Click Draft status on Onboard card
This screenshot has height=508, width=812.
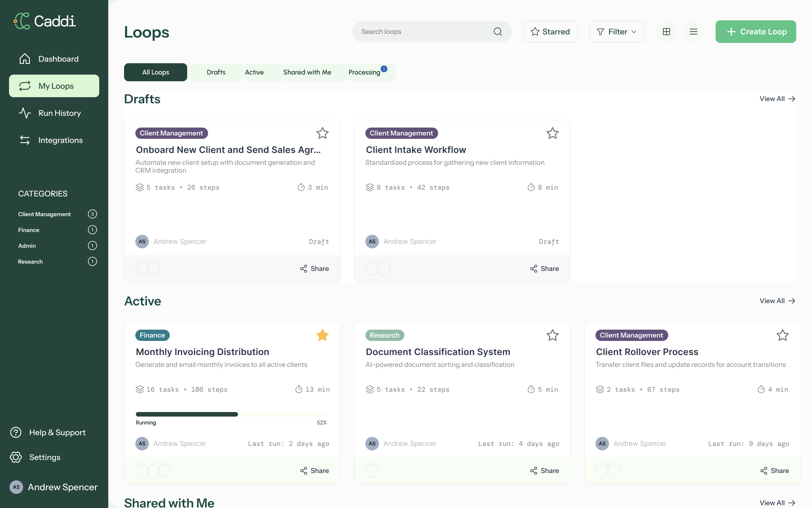319,242
